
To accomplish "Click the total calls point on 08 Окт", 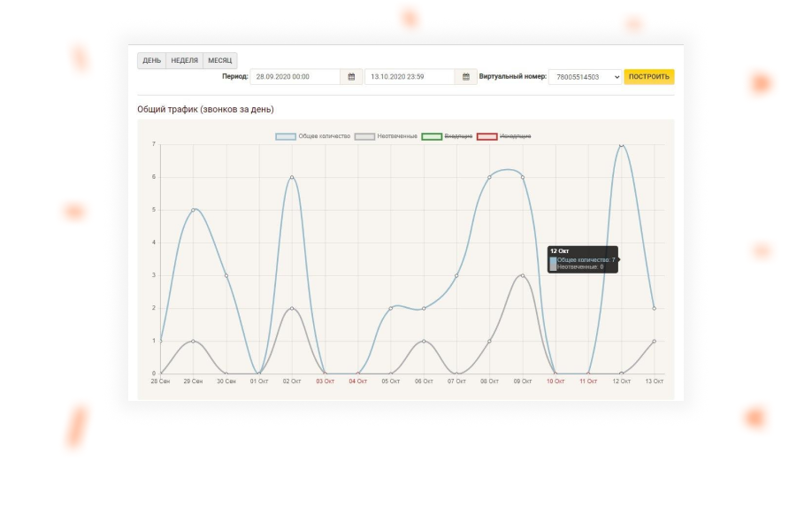I will [489, 177].
